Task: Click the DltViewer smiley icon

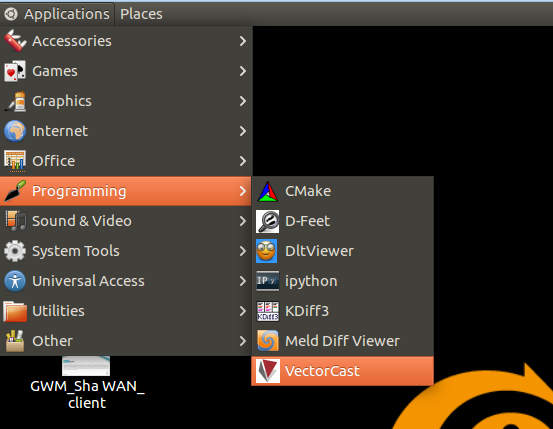Action: tap(267, 251)
